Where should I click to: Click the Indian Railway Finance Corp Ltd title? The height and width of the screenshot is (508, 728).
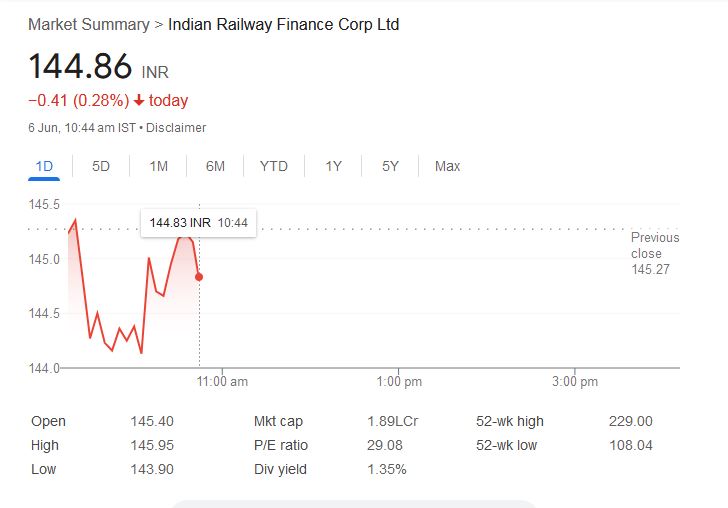coord(284,24)
